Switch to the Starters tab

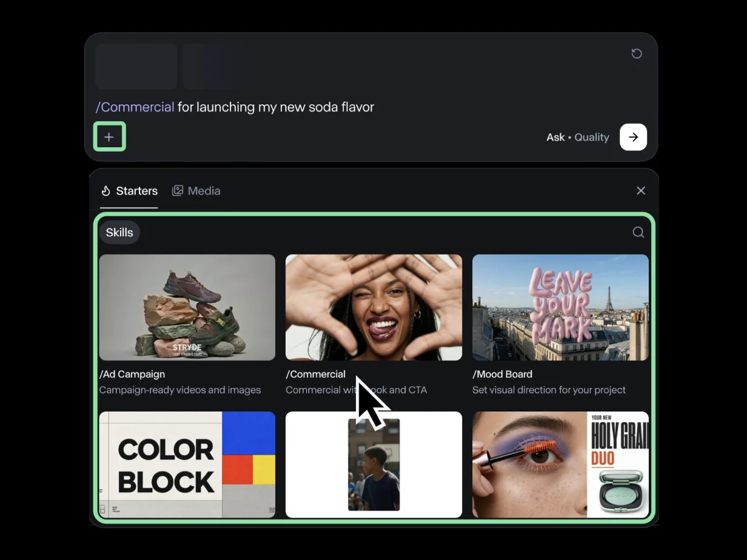pyautogui.click(x=129, y=191)
